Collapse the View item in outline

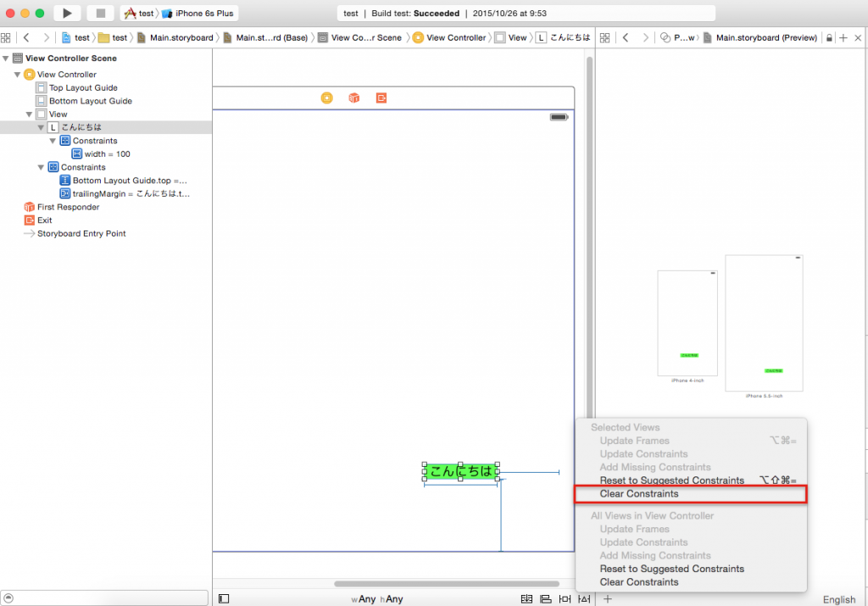[x=29, y=114]
